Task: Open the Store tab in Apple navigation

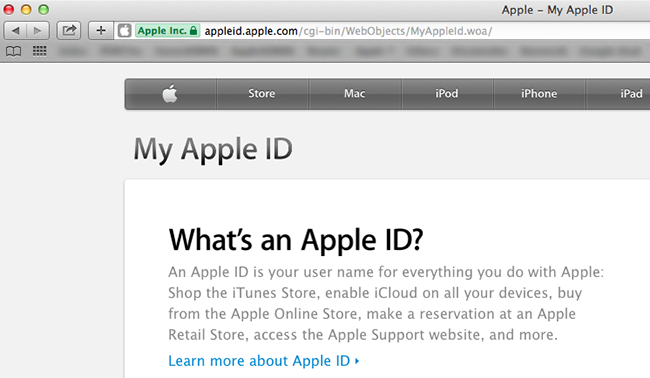Action: pyautogui.click(x=262, y=94)
